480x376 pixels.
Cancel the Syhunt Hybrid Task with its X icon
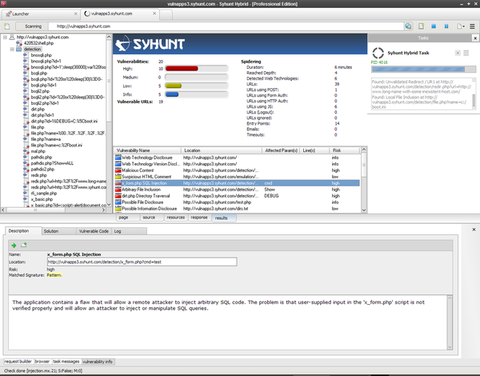(458, 53)
